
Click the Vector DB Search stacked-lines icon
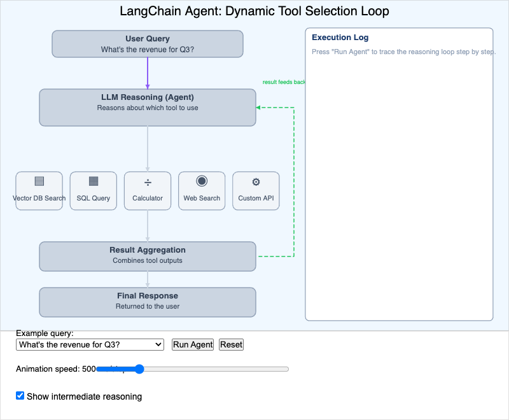(39, 181)
